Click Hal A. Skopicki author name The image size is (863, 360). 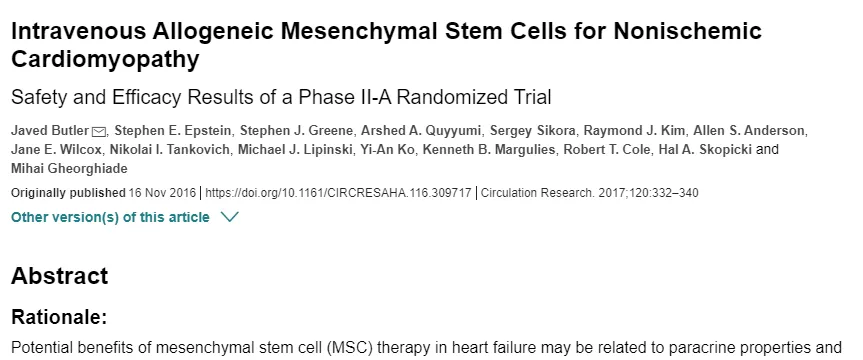tap(702, 150)
